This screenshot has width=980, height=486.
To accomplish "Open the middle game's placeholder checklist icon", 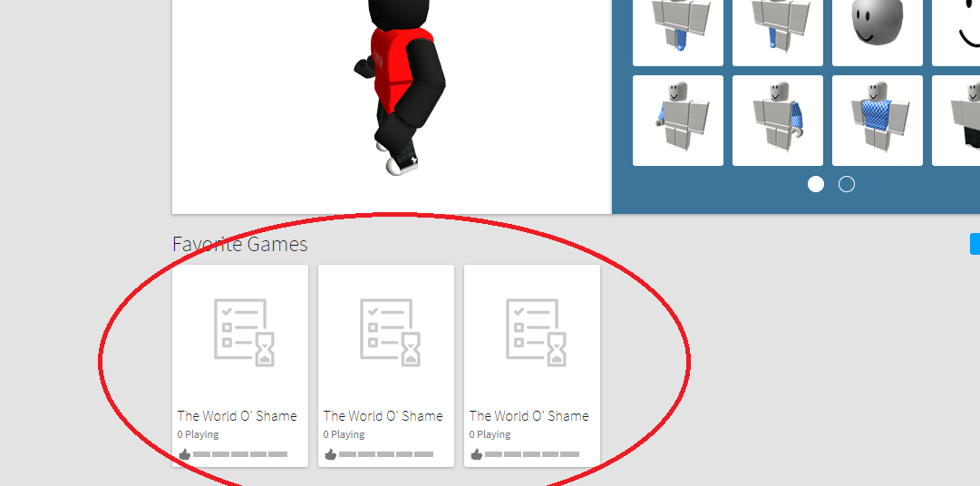I will (x=390, y=333).
